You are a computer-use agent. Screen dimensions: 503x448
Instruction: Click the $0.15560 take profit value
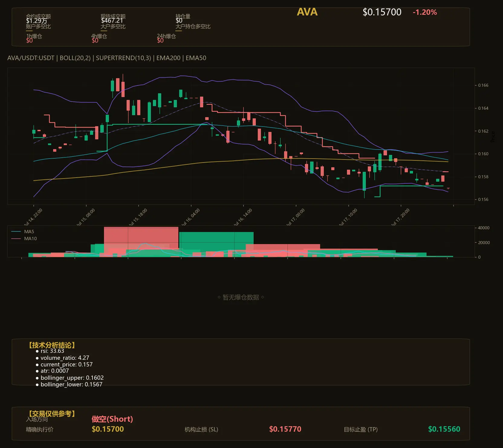pos(444,429)
